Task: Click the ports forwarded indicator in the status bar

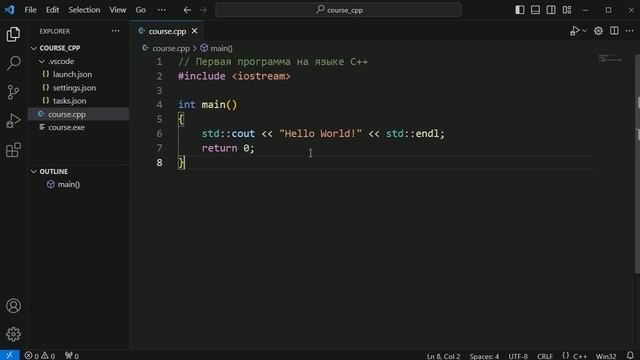Action: (x=72, y=356)
